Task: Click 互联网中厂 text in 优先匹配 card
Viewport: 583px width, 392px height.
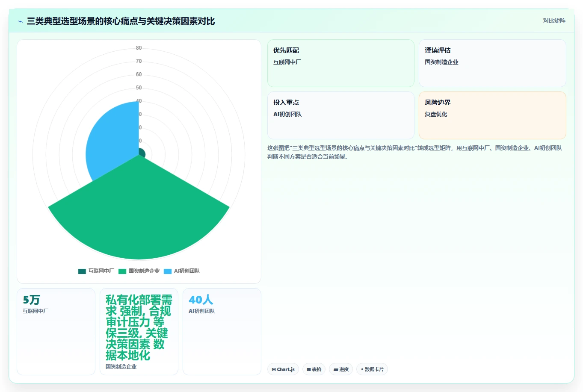Action: tap(287, 62)
